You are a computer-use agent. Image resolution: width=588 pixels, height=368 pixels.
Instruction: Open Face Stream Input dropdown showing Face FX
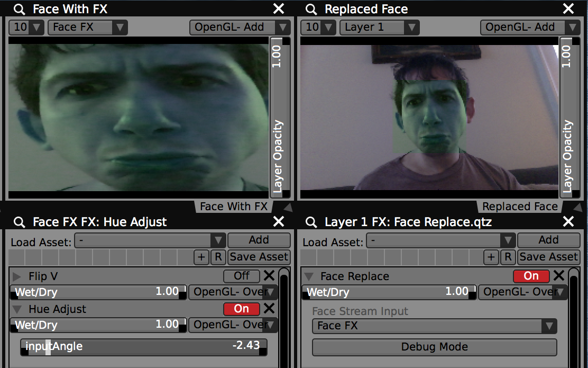pos(435,326)
